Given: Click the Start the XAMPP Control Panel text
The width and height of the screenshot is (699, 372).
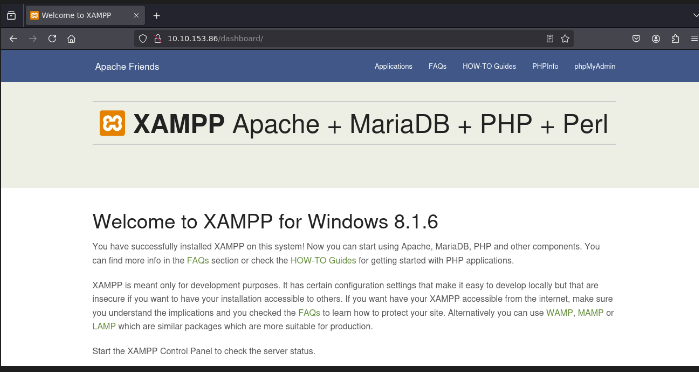Looking at the screenshot, I should click(x=204, y=351).
